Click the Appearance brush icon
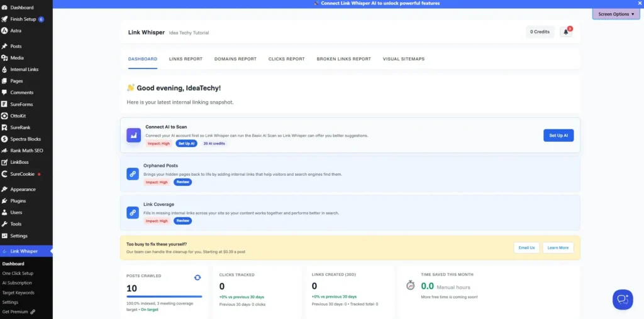 click(4, 190)
